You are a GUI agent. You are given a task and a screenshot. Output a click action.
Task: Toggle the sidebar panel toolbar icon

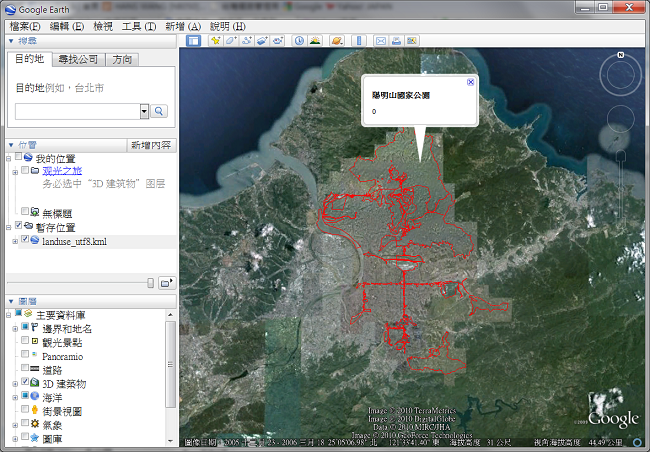[x=193, y=41]
